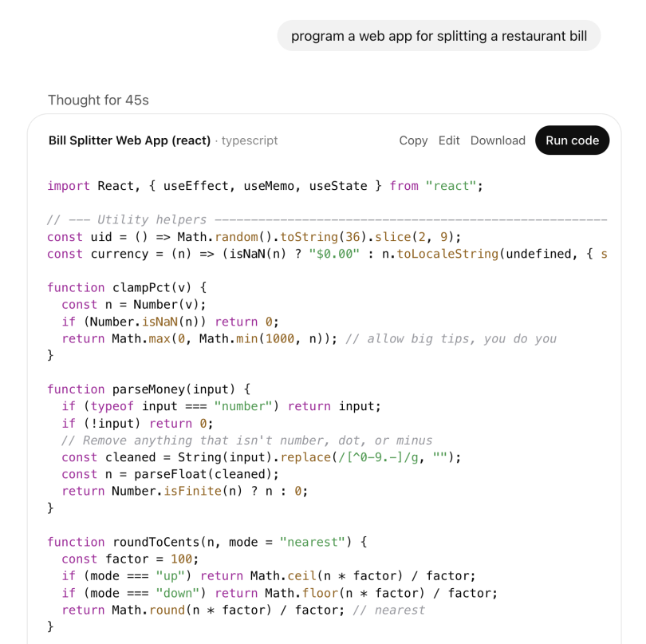Select the user prompt message bubble
The image size is (646, 644).
pyautogui.click(x=438, y=35)
